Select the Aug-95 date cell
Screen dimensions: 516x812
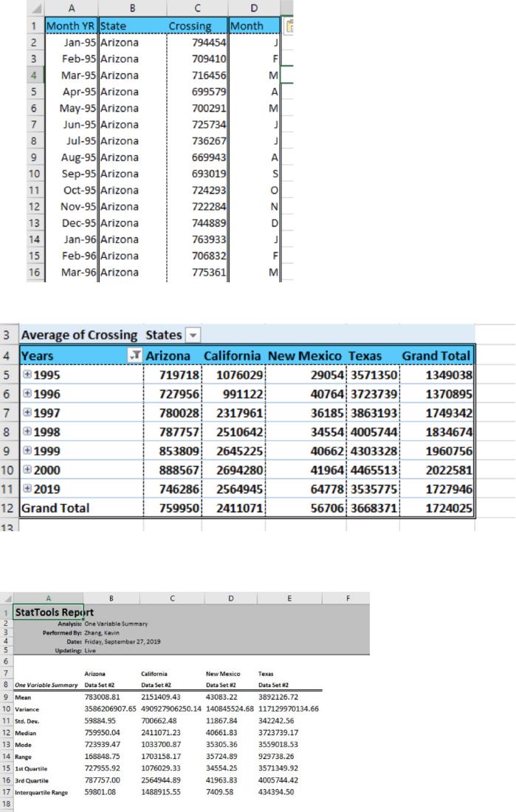coord(72,157)
